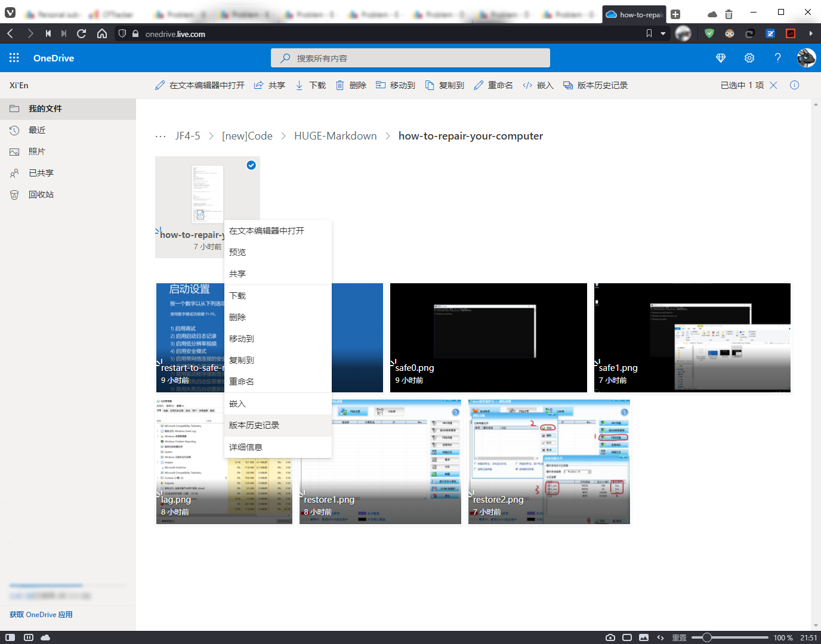Click toolbar 复制到 button
The width and height of the screenshot is (821, 644).
tap(445, 85)
